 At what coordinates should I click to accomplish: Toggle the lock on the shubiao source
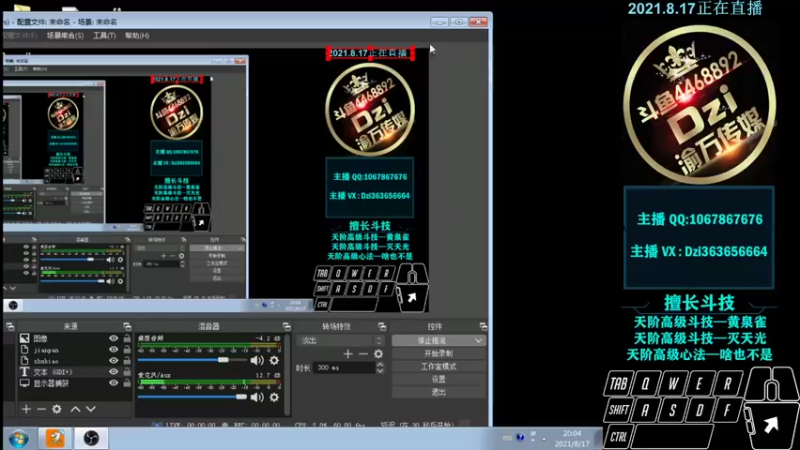(127, 361)
